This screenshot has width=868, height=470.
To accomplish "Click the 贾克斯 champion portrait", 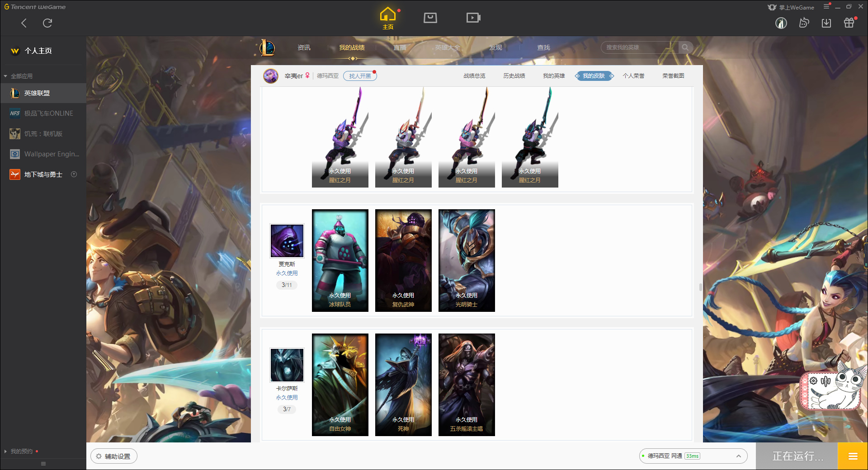I will [287, 241].
